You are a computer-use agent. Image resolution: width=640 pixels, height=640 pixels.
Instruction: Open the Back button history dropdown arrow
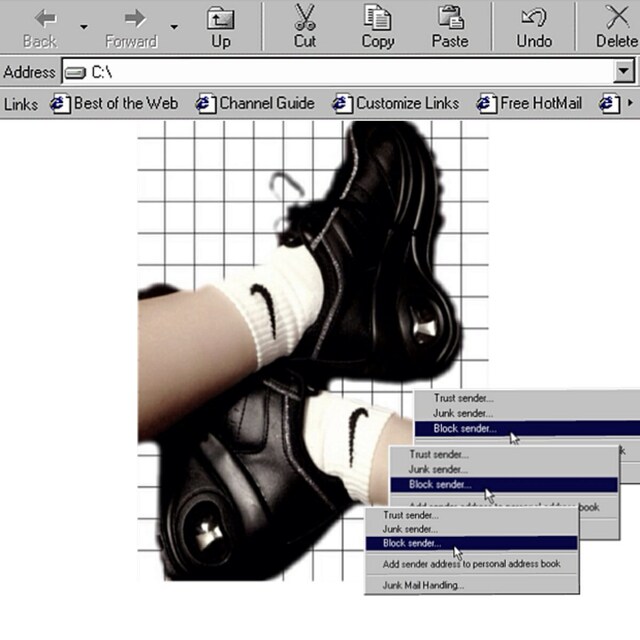coord(83,27)
